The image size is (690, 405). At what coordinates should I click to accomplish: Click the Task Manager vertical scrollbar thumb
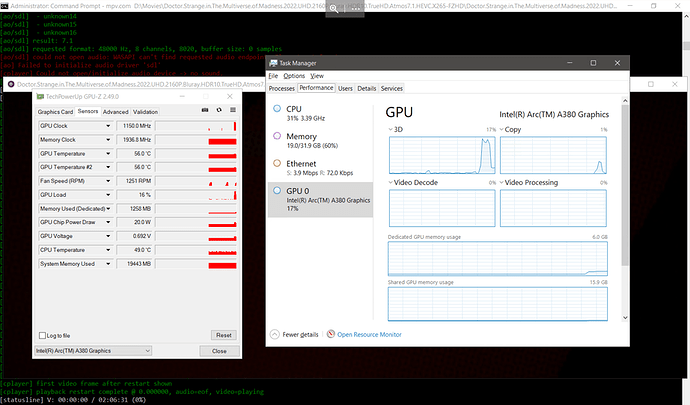[625, 185]
